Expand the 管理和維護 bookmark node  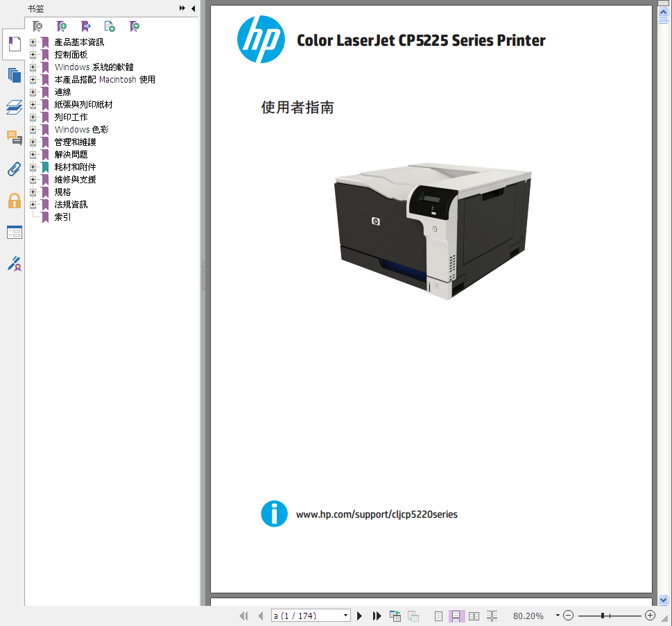[33, 142]
